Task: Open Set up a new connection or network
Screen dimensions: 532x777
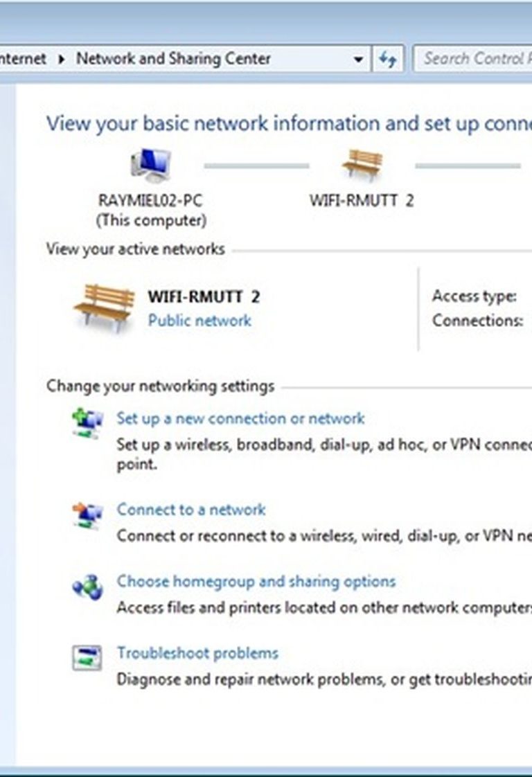Action: (x=240, y=418)
